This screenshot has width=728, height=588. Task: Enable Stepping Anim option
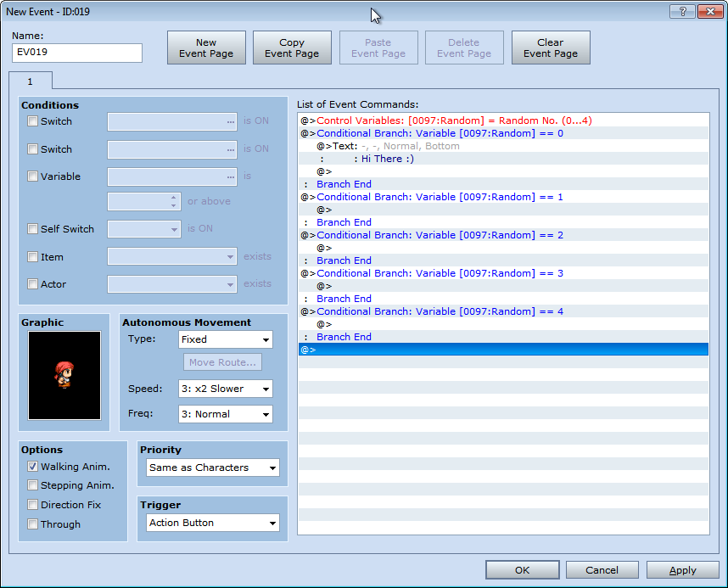[32, 485]
